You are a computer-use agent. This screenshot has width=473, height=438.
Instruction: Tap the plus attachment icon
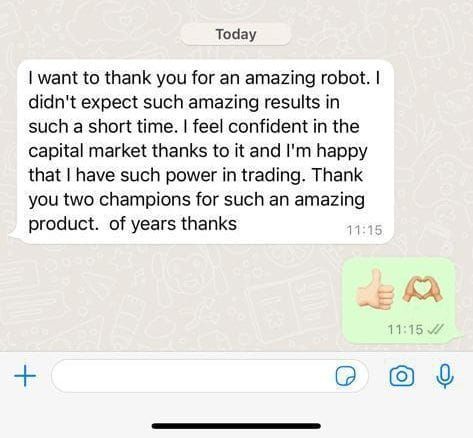click(x=25, y=376)
